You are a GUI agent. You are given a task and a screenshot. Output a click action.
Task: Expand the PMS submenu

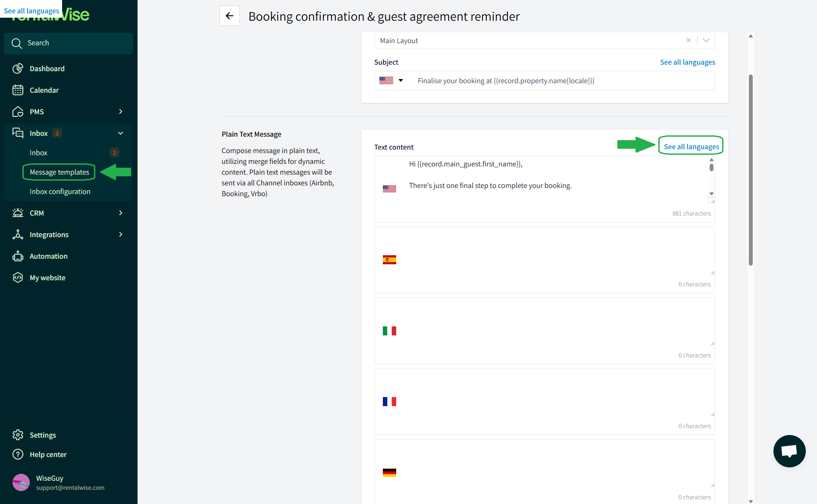(x=121, y=112)
